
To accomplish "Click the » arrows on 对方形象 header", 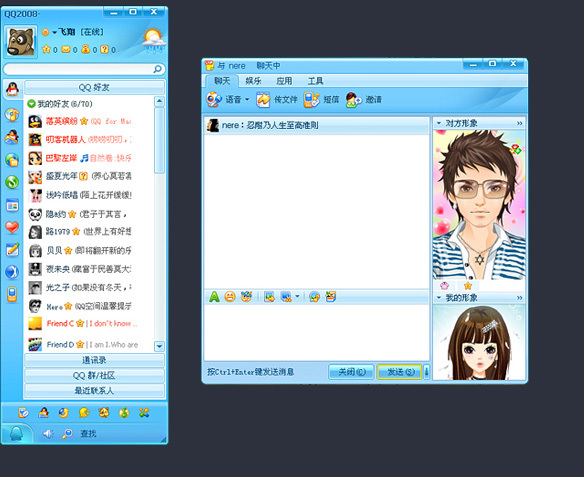I will coord(520,123).
